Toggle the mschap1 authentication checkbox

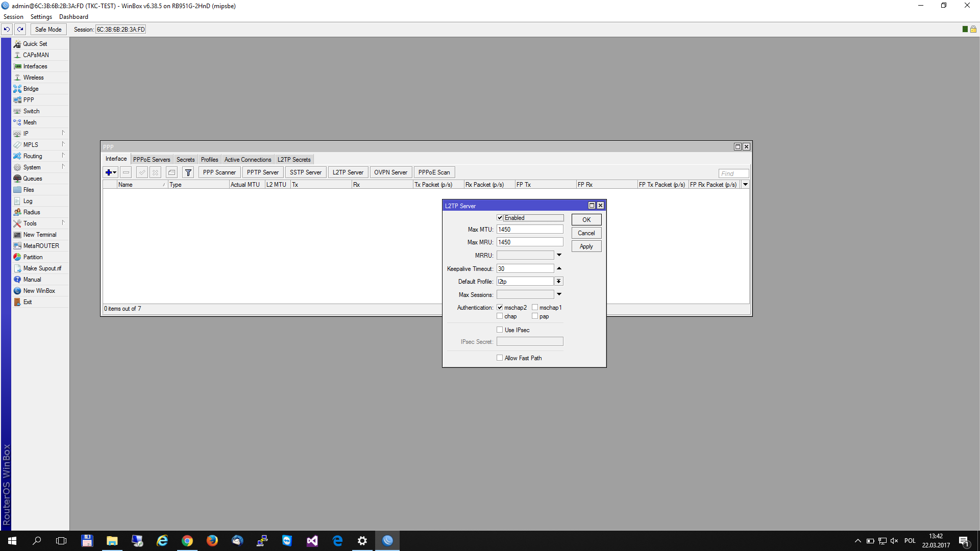click(x=535, y=308)
